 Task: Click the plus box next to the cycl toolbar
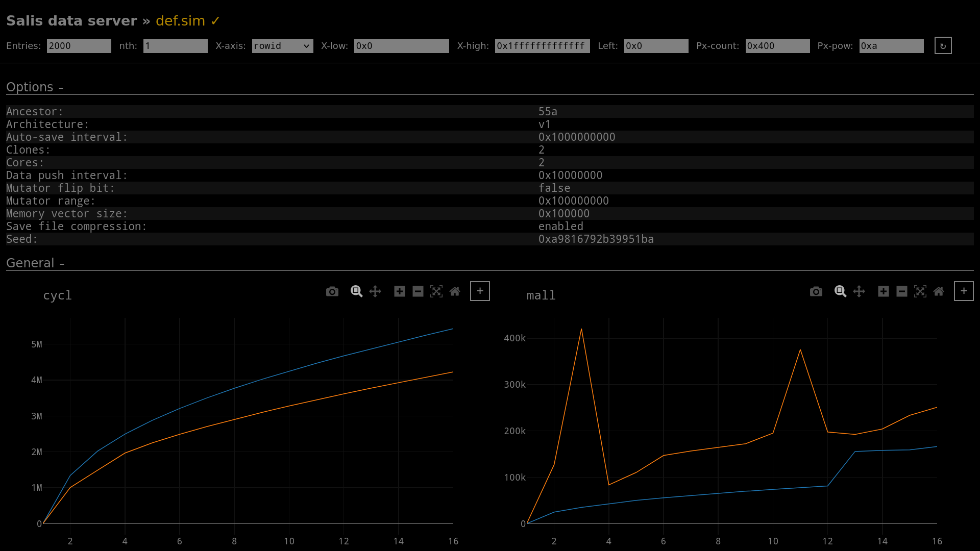[x=480, y=291]
